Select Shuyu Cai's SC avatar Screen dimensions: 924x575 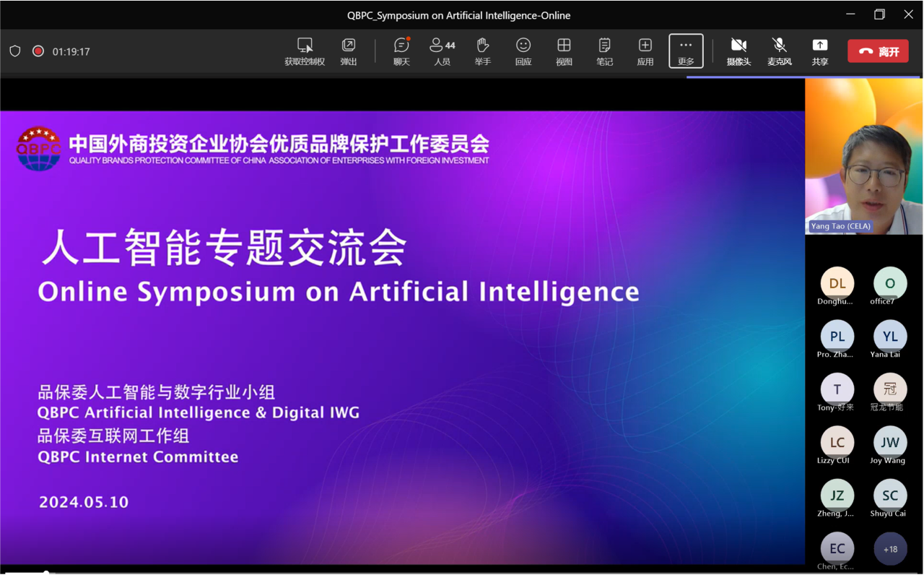(x=890, y=496)
